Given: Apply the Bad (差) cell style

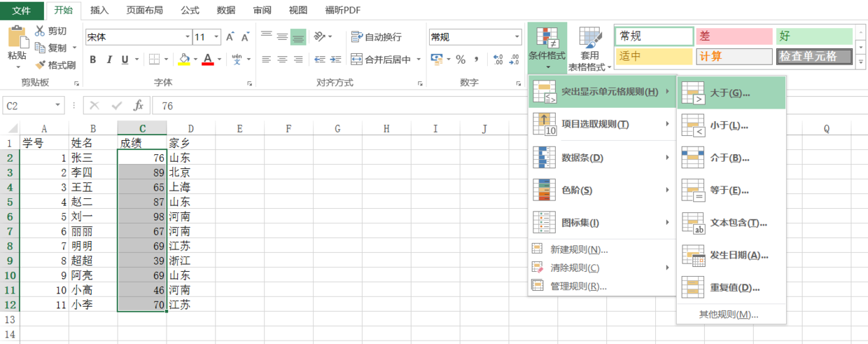Looking at the screenshot, I should 733,36.
